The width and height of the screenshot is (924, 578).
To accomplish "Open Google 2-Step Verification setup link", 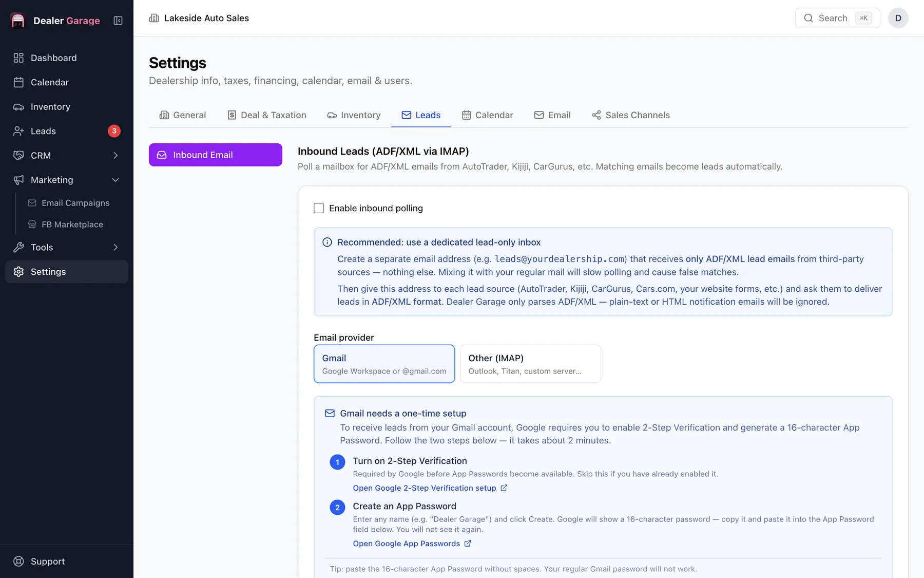I will click(x=430, y=488).
